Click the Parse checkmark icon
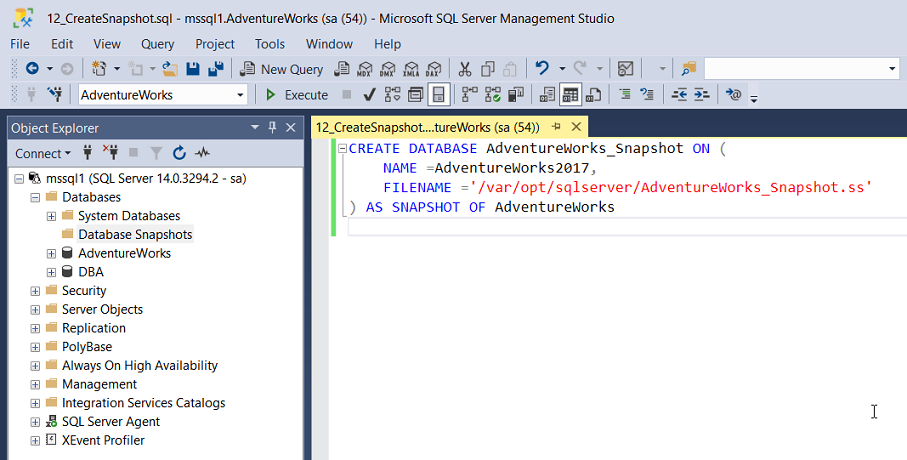The width and height of the screenshot is (907, 460). pyautogui.click(x=370, y=94)
